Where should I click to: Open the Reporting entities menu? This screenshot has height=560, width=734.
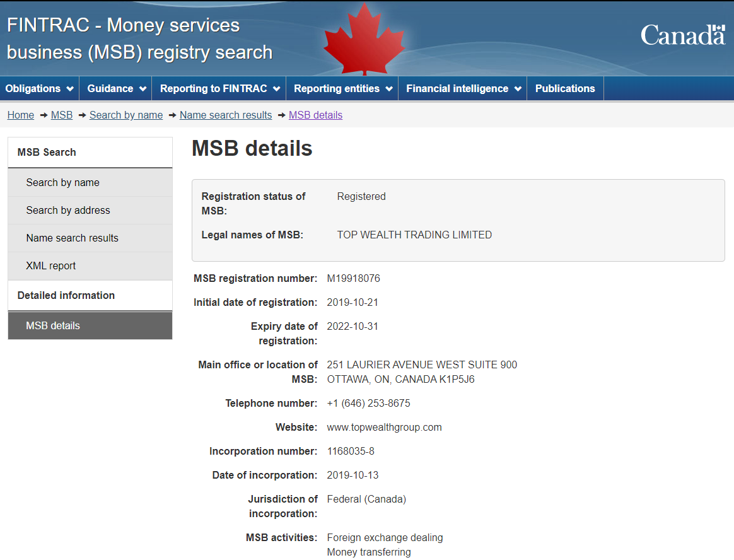[x=342, y=88]
